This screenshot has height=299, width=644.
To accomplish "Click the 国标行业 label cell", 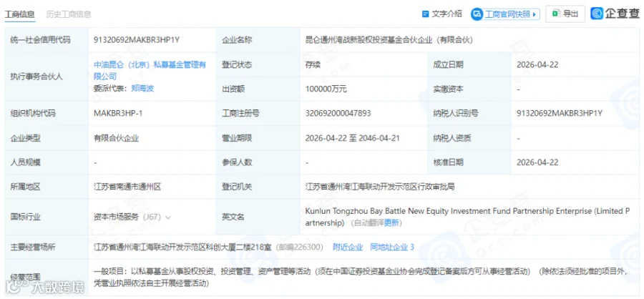I will tap(47, 217).
